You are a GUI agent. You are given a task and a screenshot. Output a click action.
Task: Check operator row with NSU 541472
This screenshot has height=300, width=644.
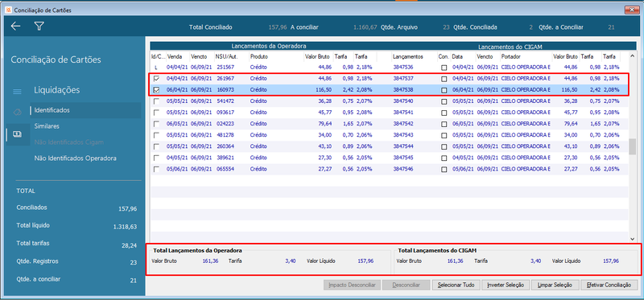pyautogui.click(x=156, y=101)
